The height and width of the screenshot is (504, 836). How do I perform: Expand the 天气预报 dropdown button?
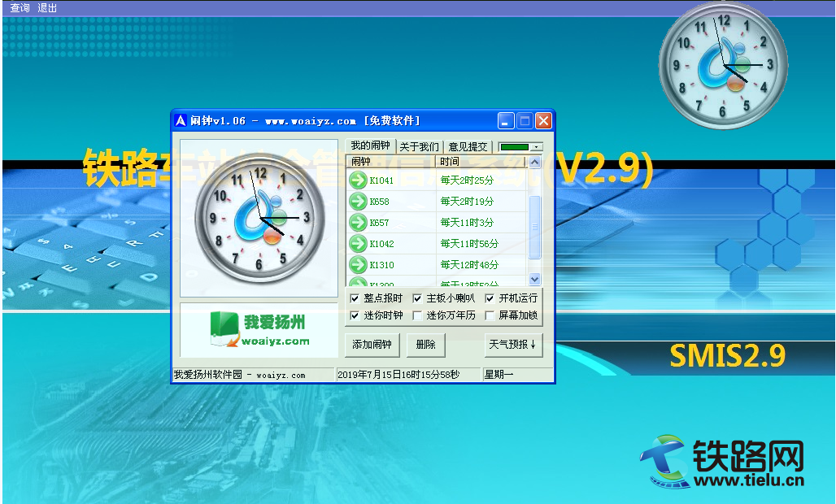514,345
